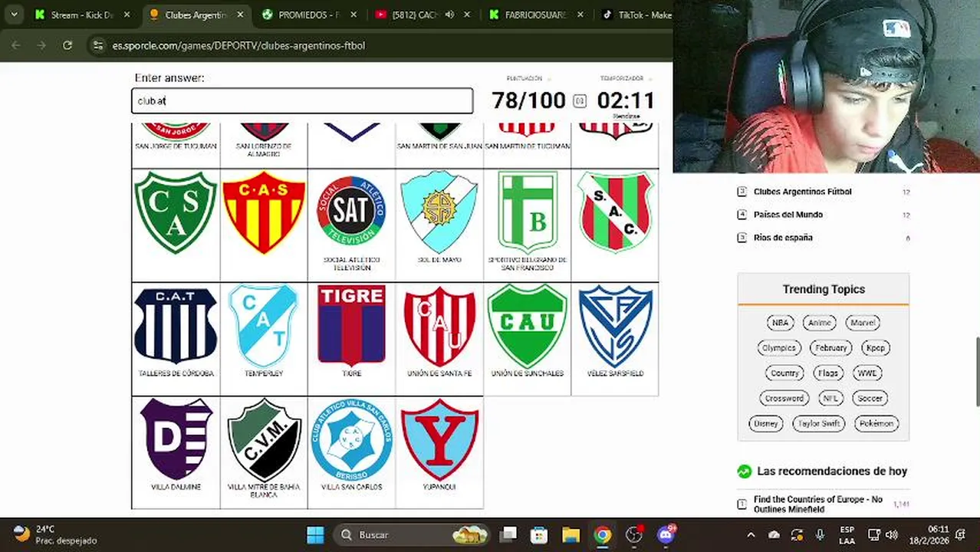This screenshot has width=980, height=552.
Task: Select the Anime trending topic
Action: 820,323
